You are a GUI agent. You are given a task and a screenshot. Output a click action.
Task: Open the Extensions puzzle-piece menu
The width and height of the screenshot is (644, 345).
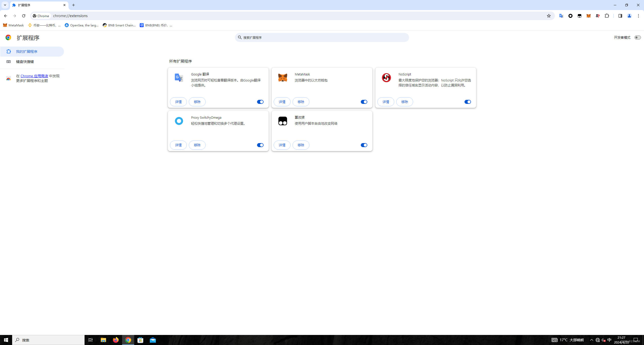(607, 16)
